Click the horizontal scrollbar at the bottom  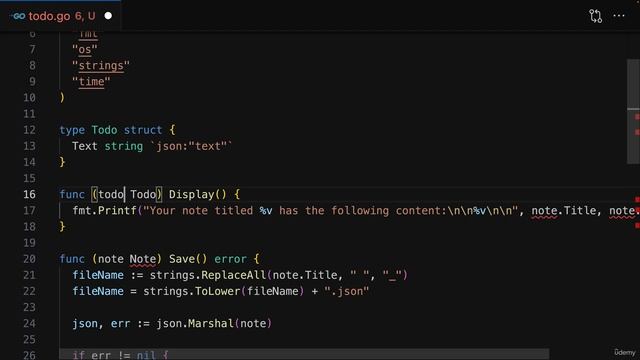[304, 354]
